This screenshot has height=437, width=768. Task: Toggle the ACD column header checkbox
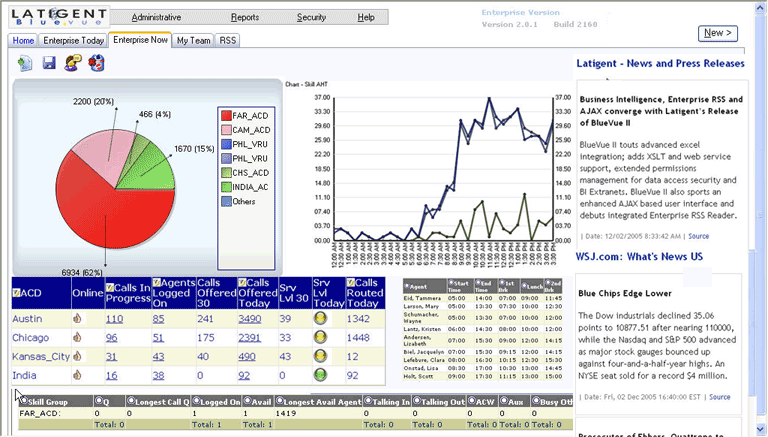[17, 291]
